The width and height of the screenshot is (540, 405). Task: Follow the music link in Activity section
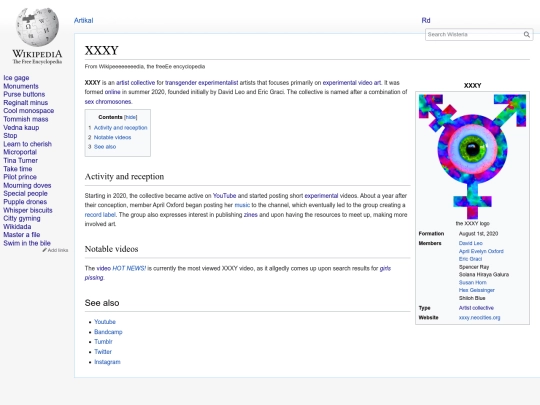[242, 205]
